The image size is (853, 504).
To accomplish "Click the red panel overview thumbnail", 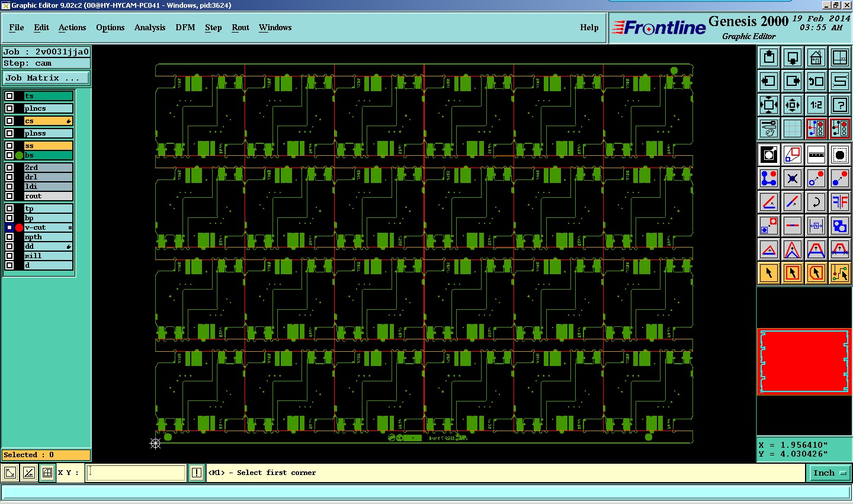I will (x=804, y=362).
